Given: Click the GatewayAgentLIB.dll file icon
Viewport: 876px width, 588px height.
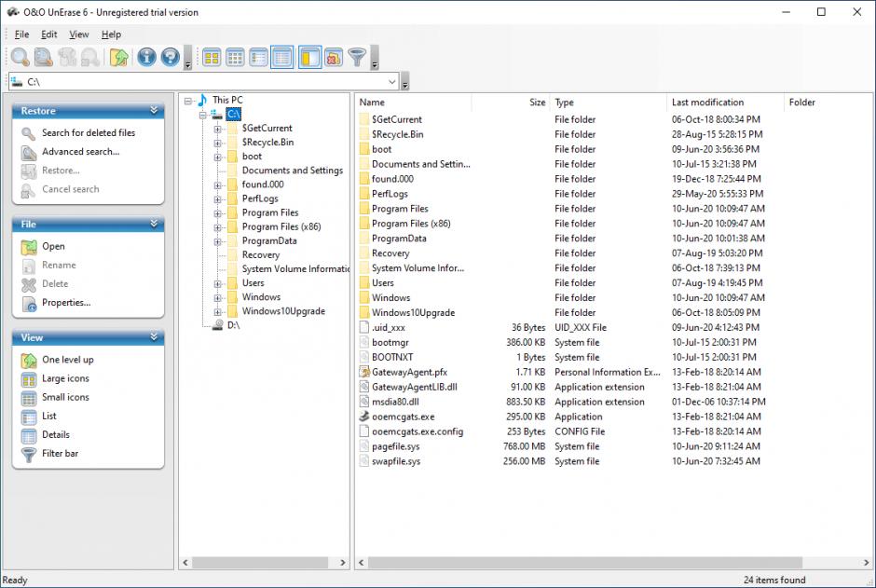Looking at the screenshot, I should [x=364, y=387].
